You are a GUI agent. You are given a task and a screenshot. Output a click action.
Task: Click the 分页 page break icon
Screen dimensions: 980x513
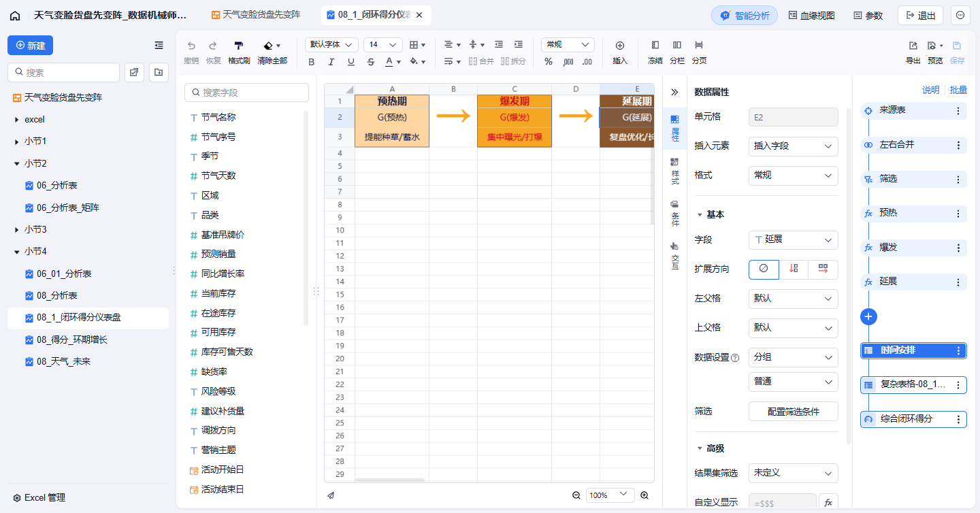coord(699,45)
